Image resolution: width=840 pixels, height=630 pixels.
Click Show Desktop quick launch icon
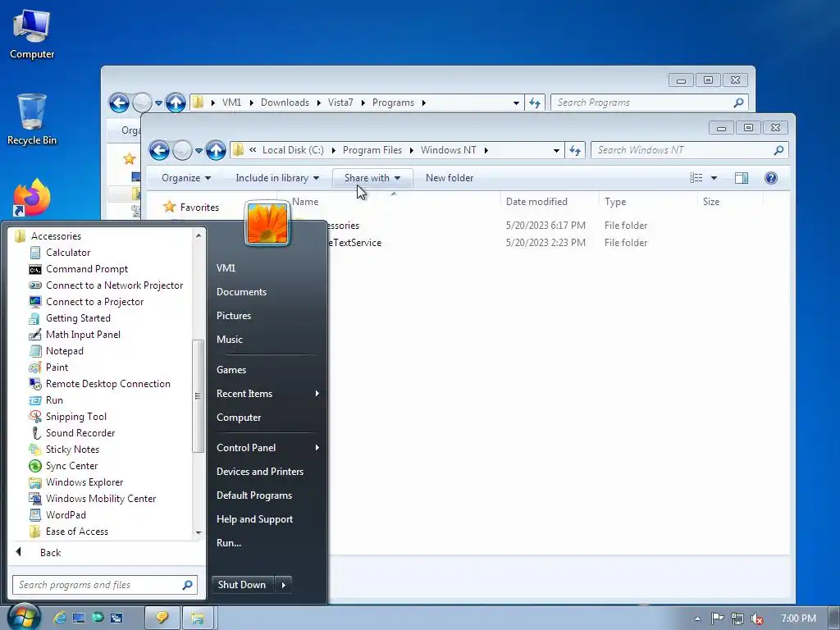pos(79,618)
